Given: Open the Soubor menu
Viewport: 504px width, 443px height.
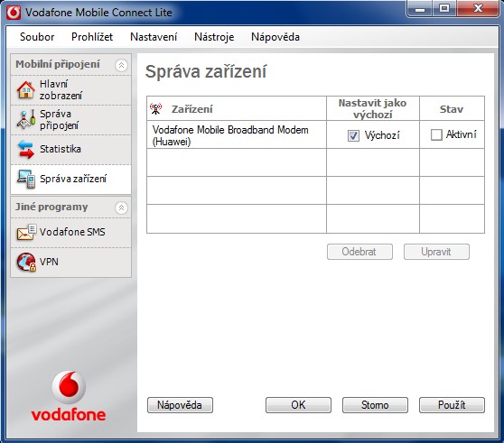Looking at the screenshot, I should coord(37,37).
